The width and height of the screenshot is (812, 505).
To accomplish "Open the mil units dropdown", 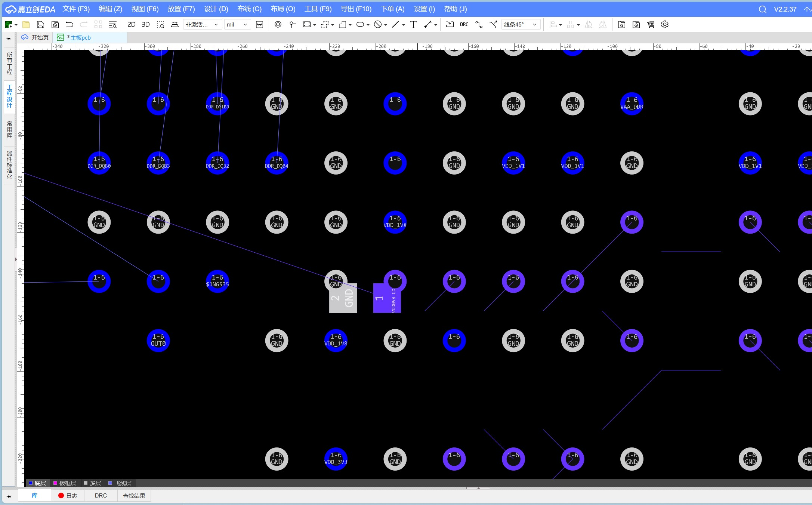I will [237, 25].
